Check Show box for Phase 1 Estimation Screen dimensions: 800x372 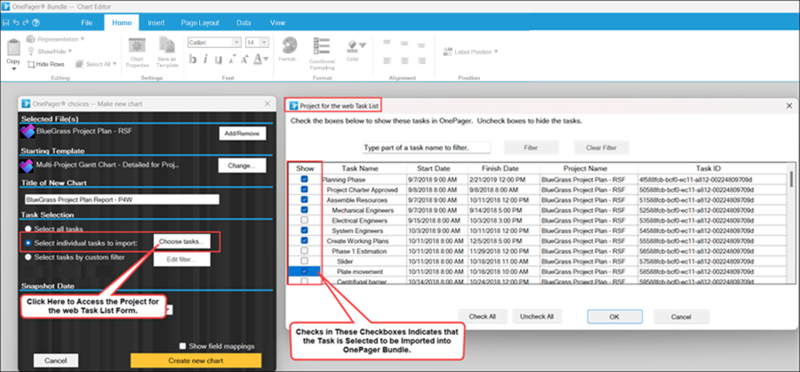click(x=305, y=251)
